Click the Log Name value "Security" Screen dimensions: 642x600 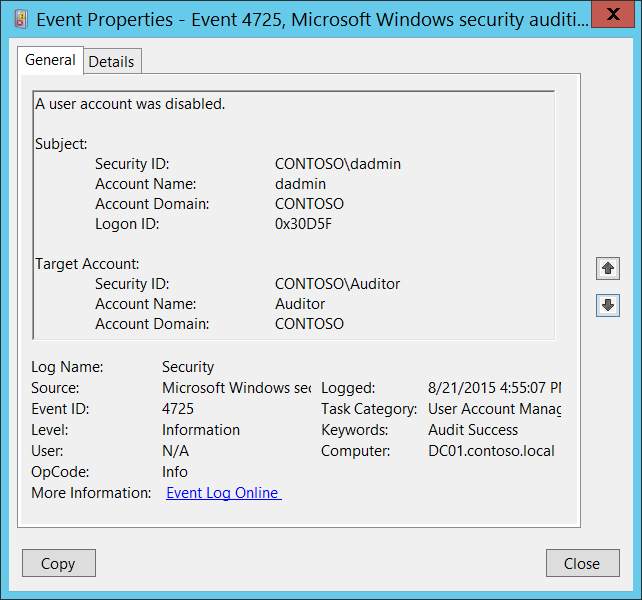(188, 367)
